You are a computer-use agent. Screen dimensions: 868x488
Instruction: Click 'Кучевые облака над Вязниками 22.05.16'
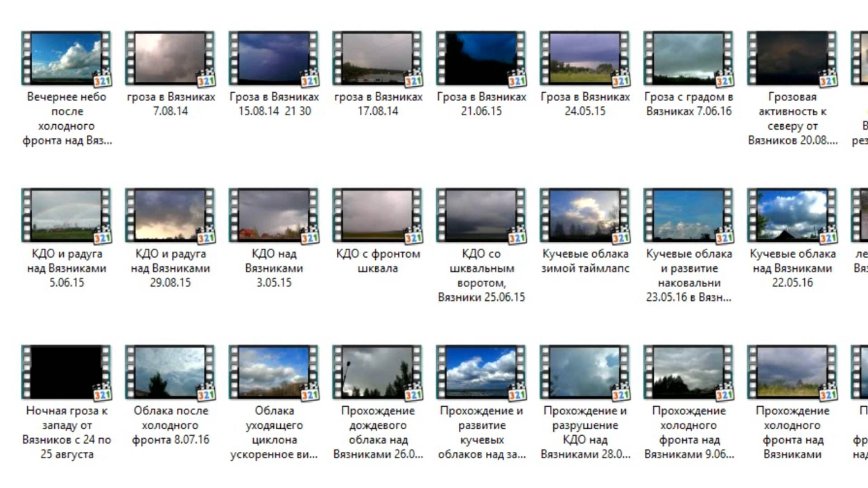[792, 215]
